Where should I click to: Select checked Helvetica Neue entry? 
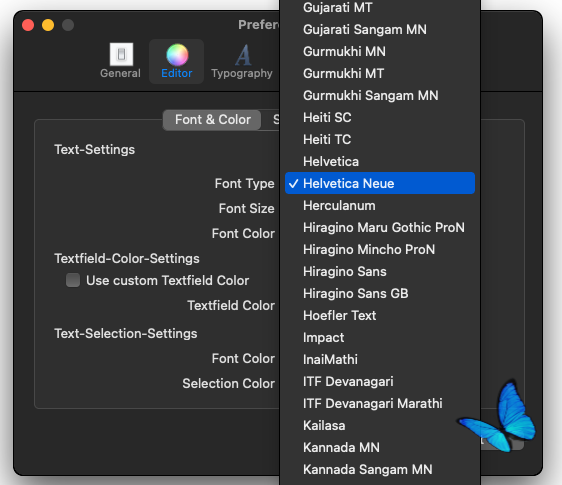pyautogui.click(x=380, y=183)
